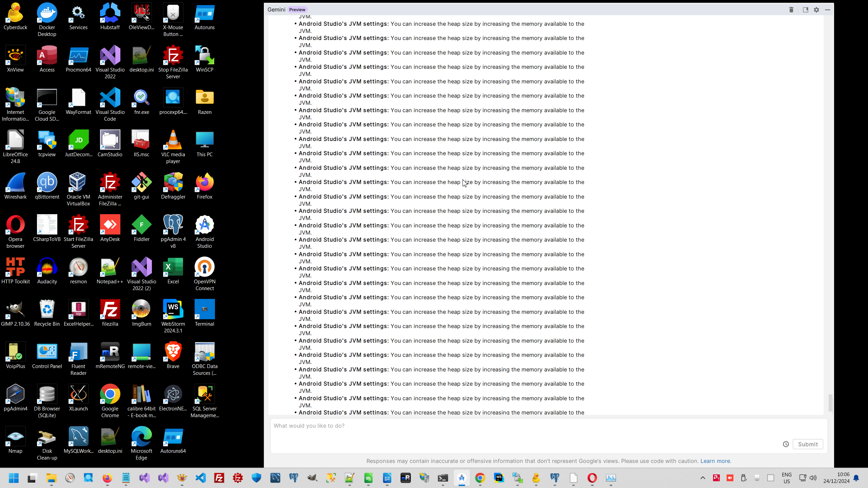This screenshot has height=488, width=868.
Task: Open Gemini settings gear icon
Action: 816,9
